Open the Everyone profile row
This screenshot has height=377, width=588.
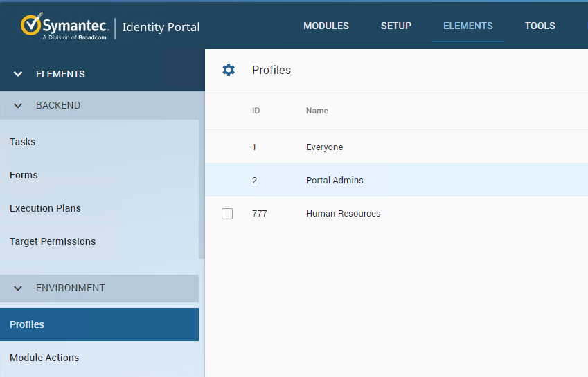(x=325, y=147)
